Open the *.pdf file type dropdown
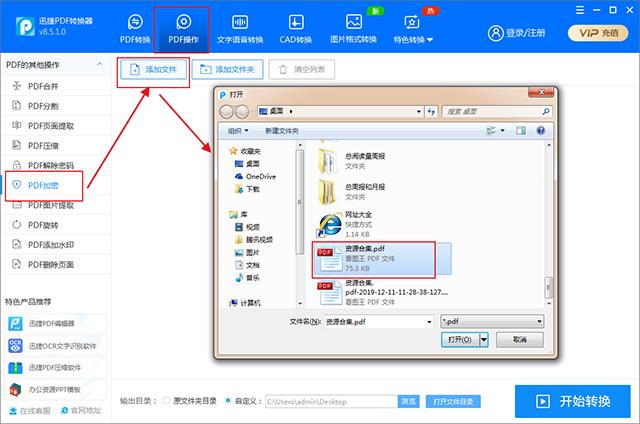 492,322
